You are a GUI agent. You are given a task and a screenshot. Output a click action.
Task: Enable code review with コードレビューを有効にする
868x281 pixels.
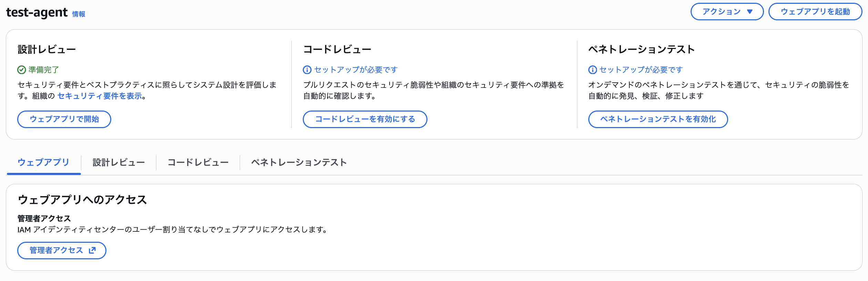(x=365, y=119)
